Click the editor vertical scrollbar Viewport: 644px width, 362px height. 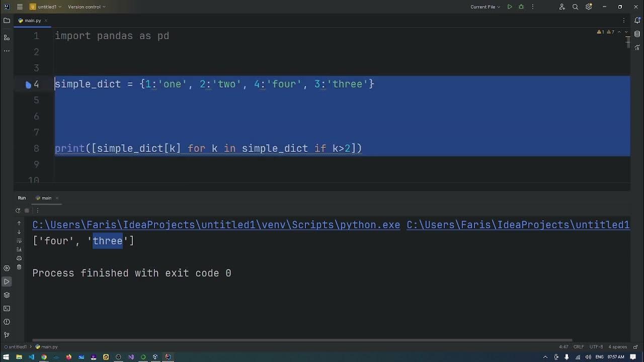pyautogui.click(x=628, y=42)
